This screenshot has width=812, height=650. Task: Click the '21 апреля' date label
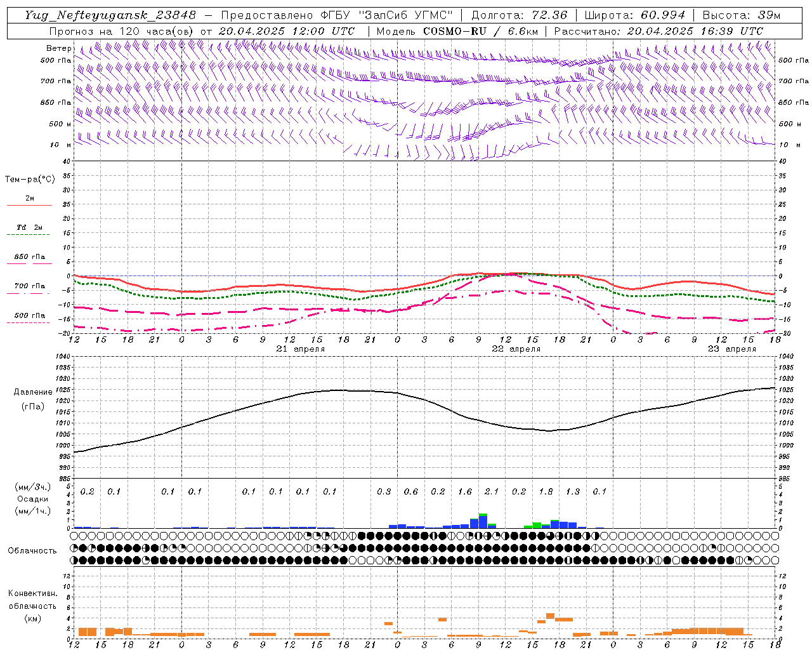pyautogui.click(x=301, y=349)
